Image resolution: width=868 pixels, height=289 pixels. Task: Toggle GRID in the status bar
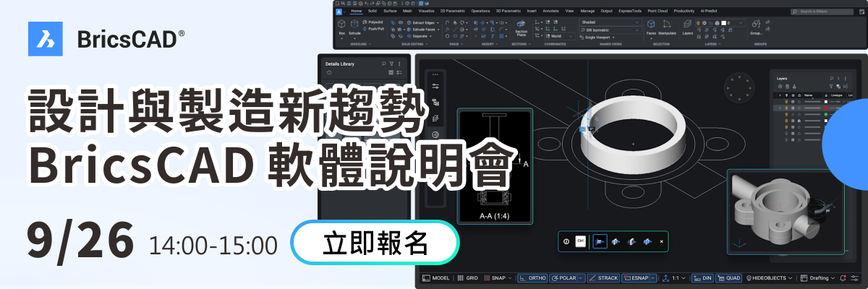(x=468, y=278)
